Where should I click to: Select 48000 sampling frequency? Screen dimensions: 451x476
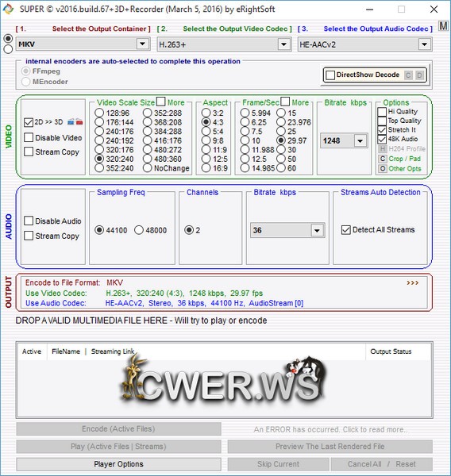[139, 230]
